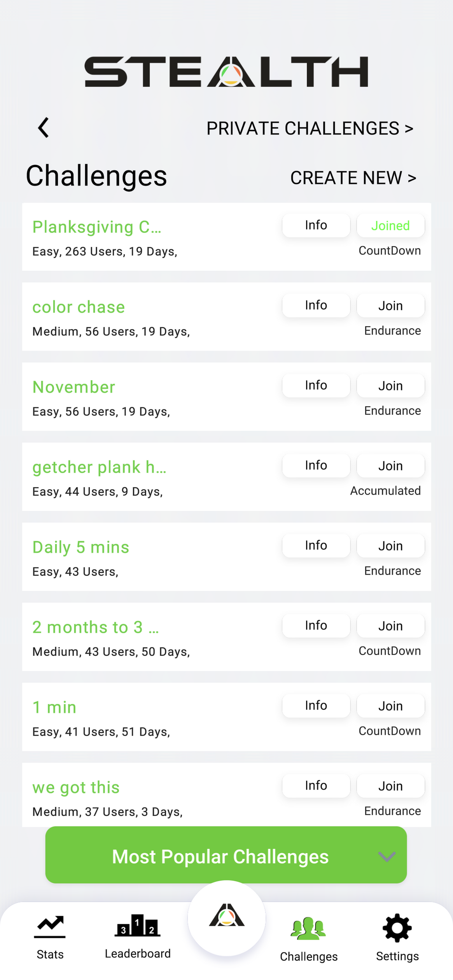The width and height of the screenshot is (453, 980).
Task: Open the Leaderboard podium icon
Action: (138, 926)
